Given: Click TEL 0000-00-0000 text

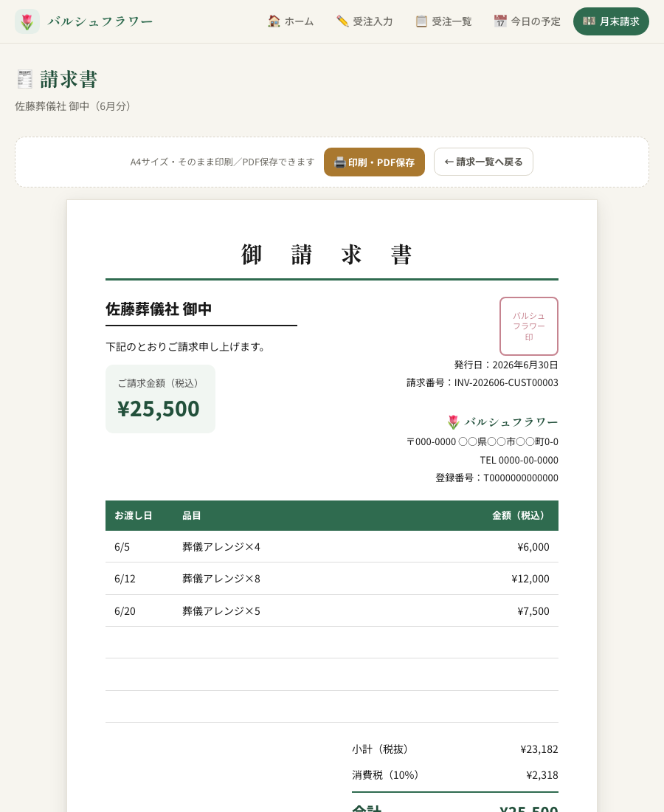Looking at the screenshot, I should coord(519,460).
